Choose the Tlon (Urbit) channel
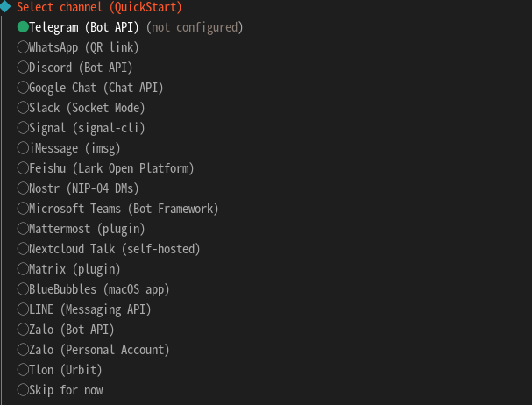532x405 pixels. pos(23,370)
